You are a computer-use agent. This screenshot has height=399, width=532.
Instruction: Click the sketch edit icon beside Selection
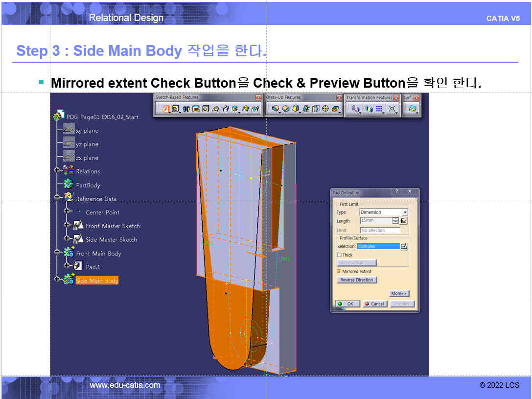click(404, 246)
